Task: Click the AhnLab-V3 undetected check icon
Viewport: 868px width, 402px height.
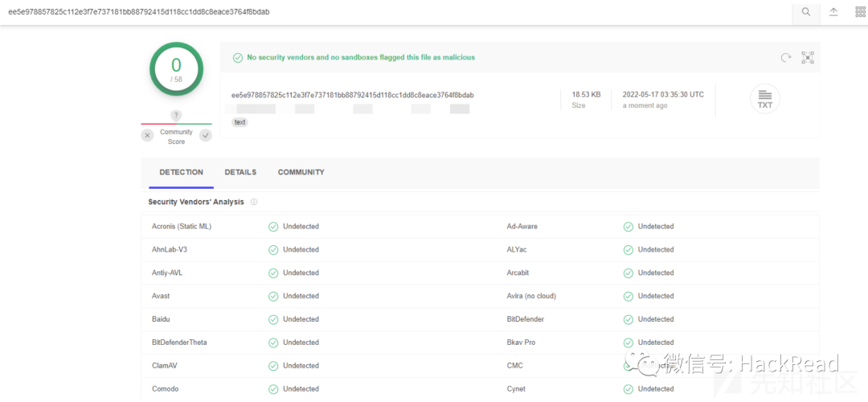Action: (x=273, y=250)
